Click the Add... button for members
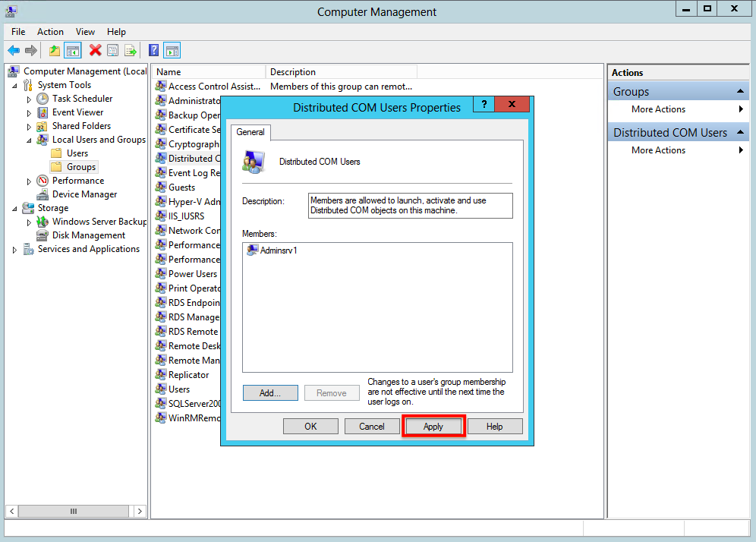756x542 pixels. [x=270, y=393]
